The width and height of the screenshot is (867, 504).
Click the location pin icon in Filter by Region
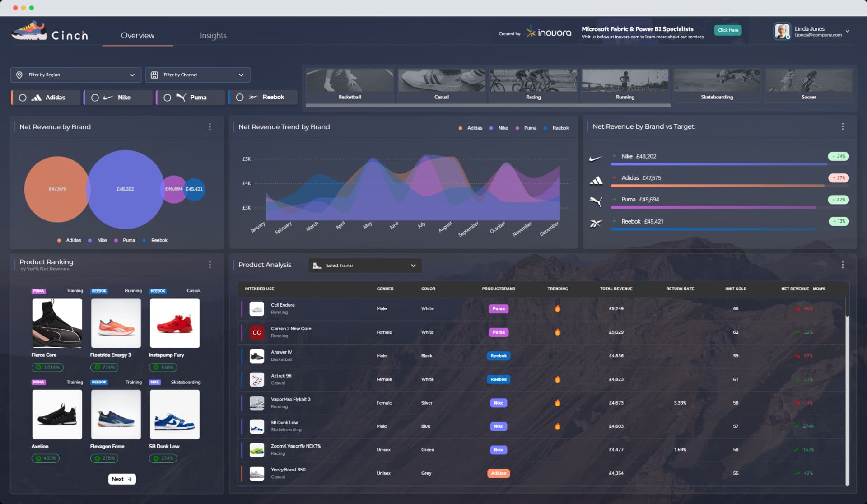click(x=19, y=75)
